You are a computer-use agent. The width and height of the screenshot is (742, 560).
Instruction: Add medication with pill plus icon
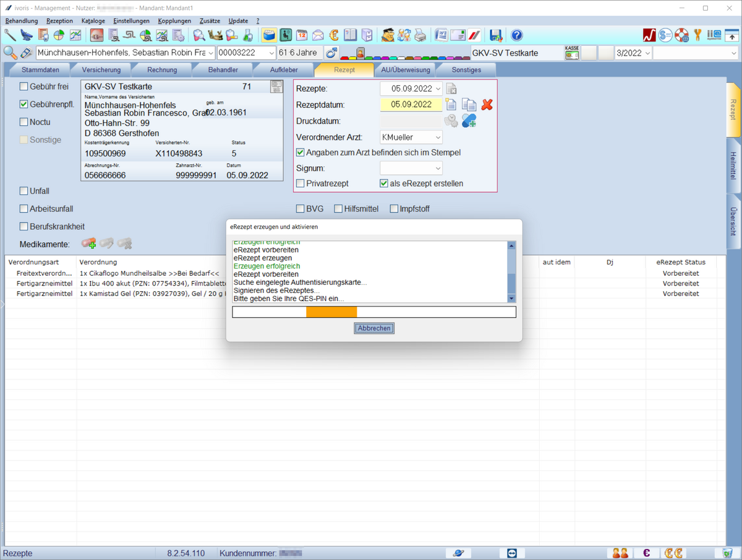click(x=89, y=244)
